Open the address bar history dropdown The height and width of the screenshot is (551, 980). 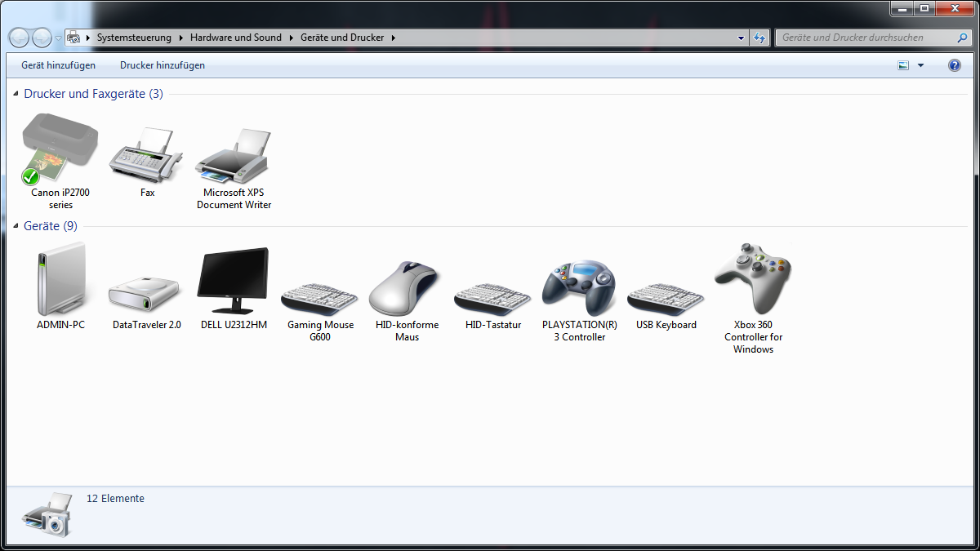click(741, 38)
